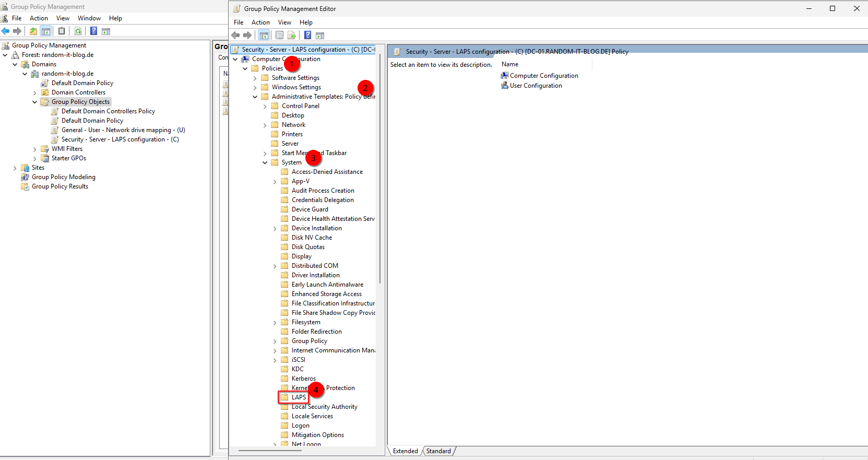Viewport: 868px width, 460px height.
Task: Click Export List icon in Editor toolbar
Action: coord(292,36)
